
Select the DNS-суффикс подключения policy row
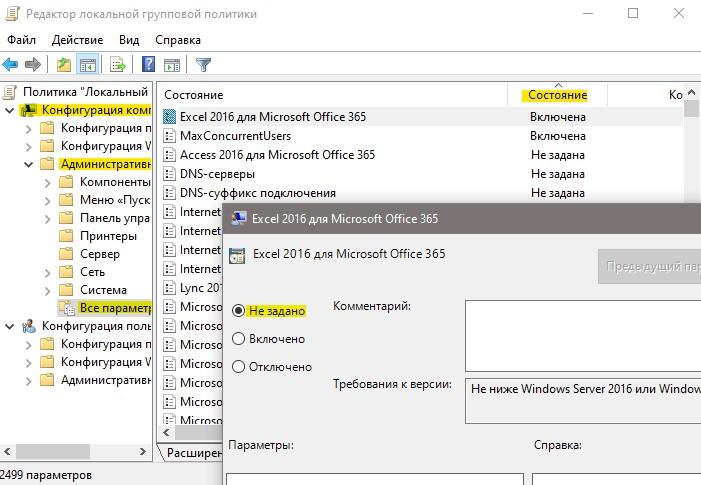tap(422, 193)
